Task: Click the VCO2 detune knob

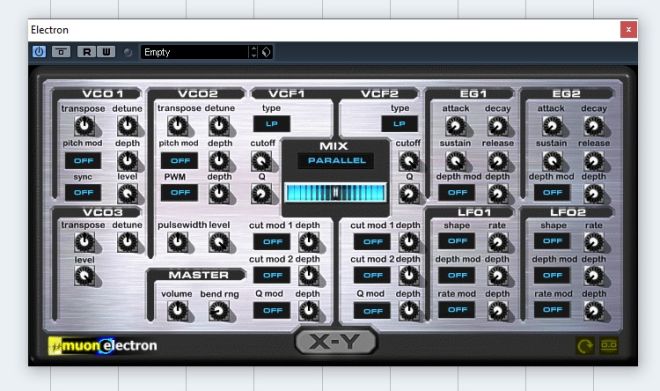Action: (x=219, y=125)
